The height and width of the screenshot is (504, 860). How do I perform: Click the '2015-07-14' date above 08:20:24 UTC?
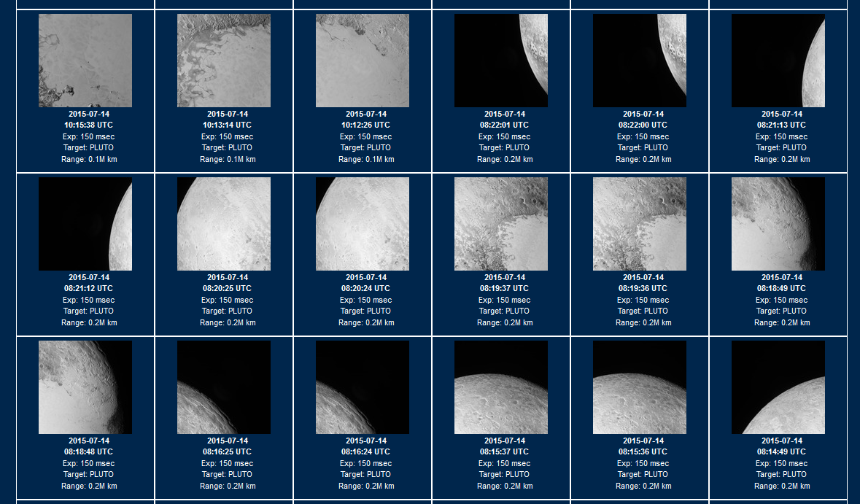click(x=366, y=277)
